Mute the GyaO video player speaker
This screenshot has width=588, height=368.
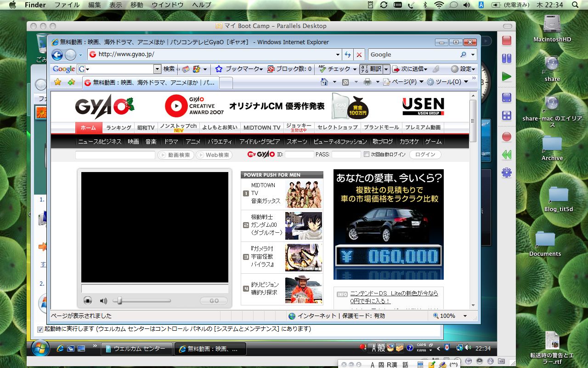(x=103, y=301)
